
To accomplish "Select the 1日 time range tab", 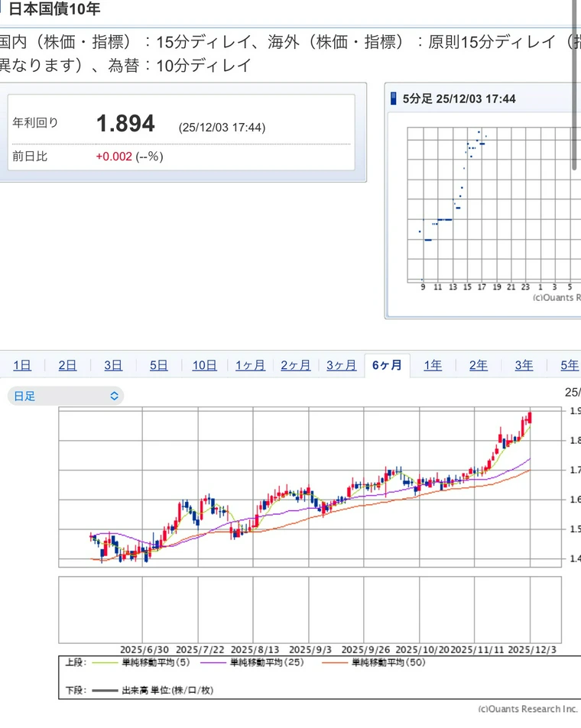I will (x=22, y=365).
